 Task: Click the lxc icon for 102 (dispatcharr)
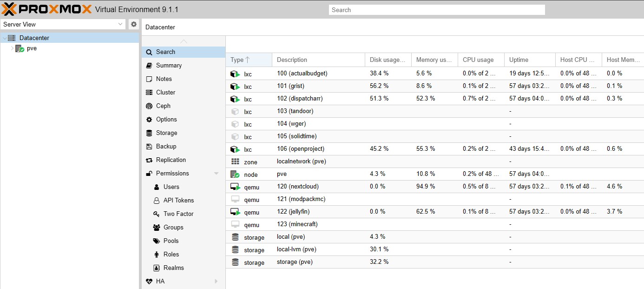pos(235,99)
